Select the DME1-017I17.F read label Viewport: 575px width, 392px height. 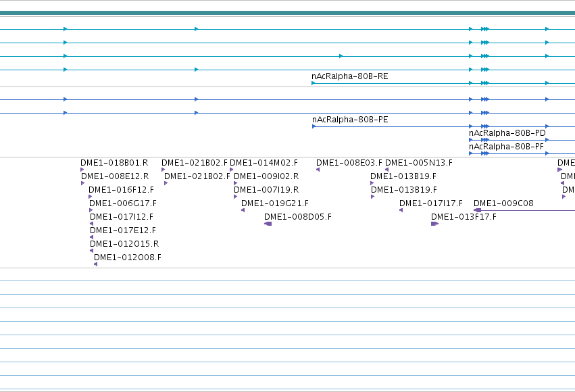point(431,203)
